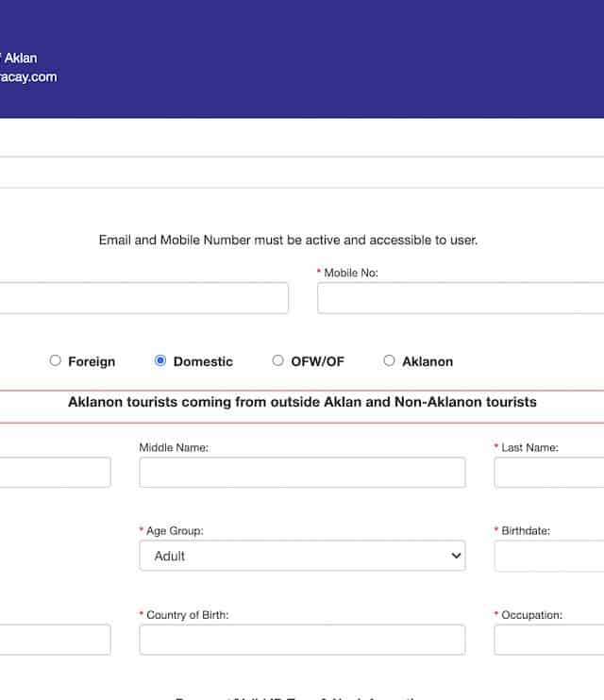Viewport: 604px width, 700px height.
Task: Click the Age Group label text
Action: pyautogui.click(x=175, y=531)
